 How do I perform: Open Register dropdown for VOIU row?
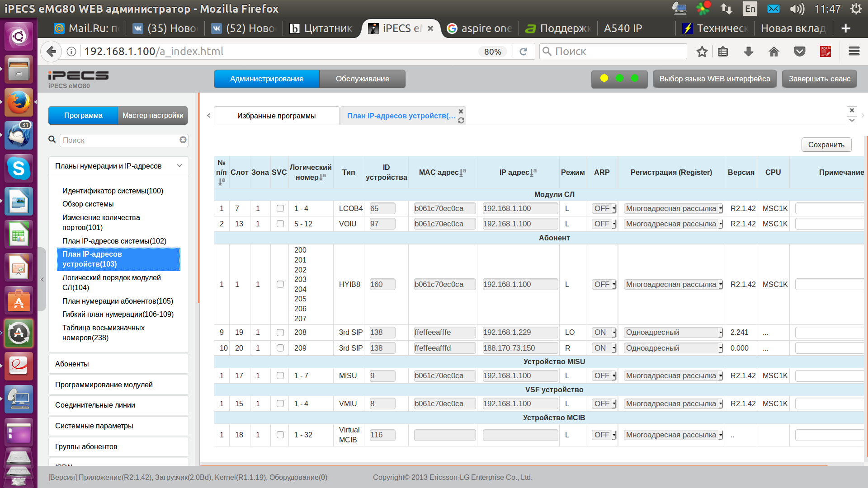(673, 224)
